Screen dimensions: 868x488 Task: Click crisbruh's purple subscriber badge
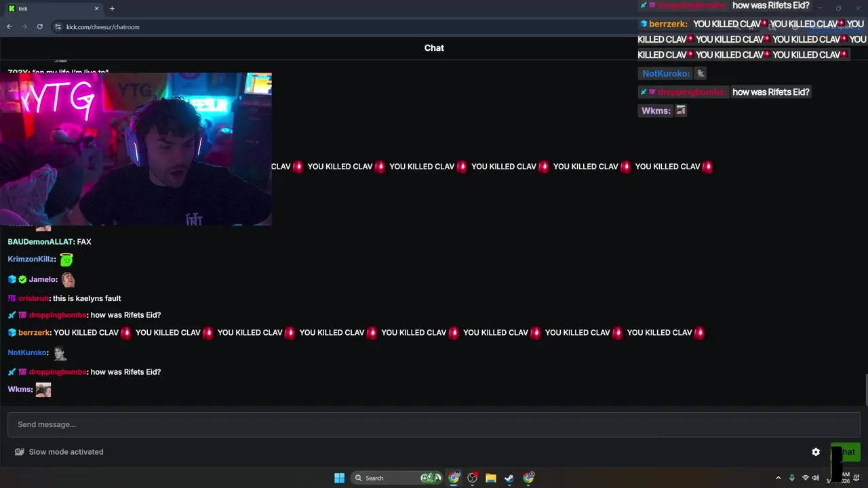coord(12,298)
